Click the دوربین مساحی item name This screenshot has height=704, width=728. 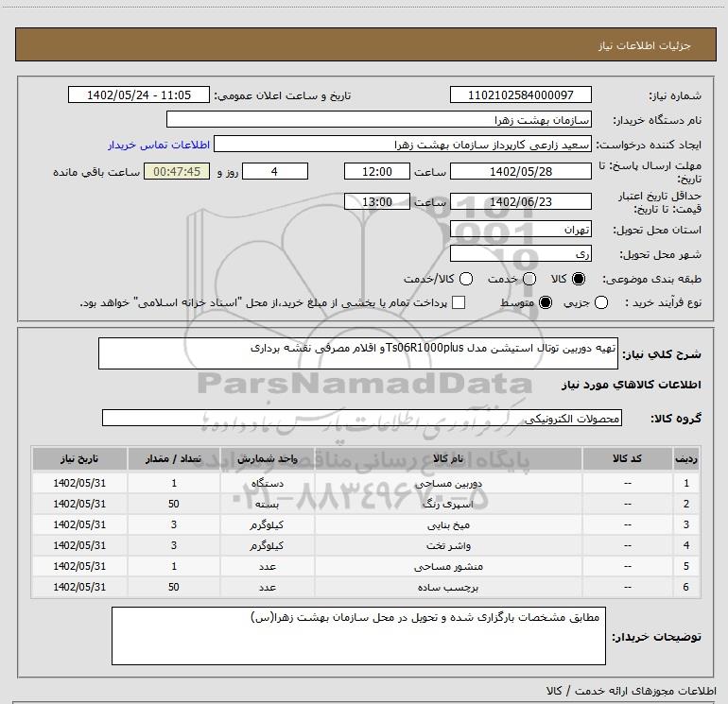coord(448,483)
